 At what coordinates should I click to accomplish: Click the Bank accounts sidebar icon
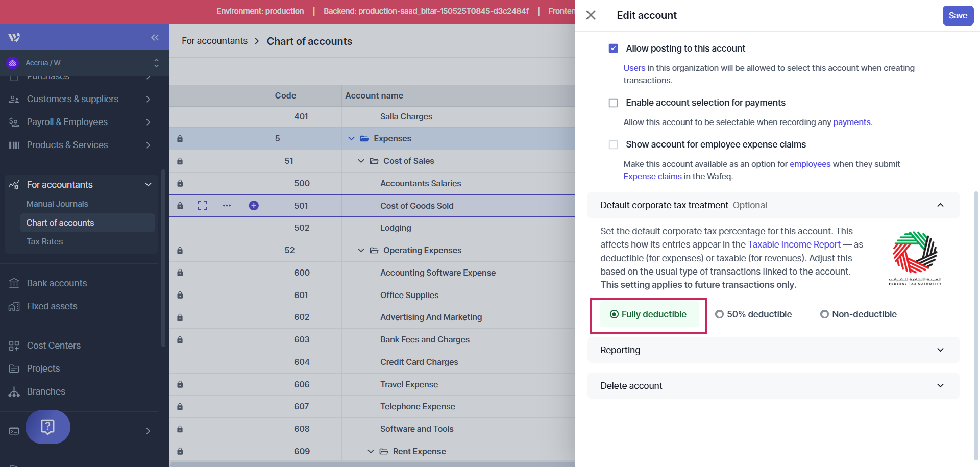coord(14,283)
